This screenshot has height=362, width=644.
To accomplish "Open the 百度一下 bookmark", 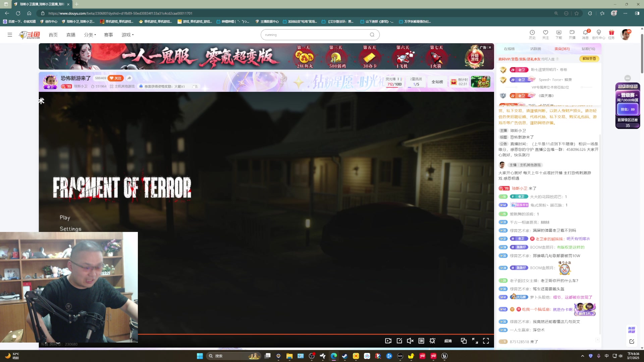I will (x=19, y=21).
